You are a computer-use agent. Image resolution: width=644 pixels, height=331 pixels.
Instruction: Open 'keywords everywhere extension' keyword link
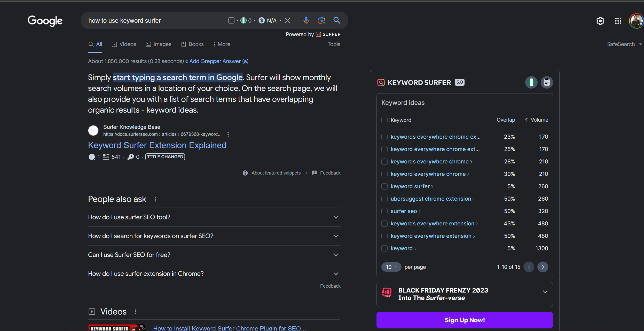click(x=434, y=224)
